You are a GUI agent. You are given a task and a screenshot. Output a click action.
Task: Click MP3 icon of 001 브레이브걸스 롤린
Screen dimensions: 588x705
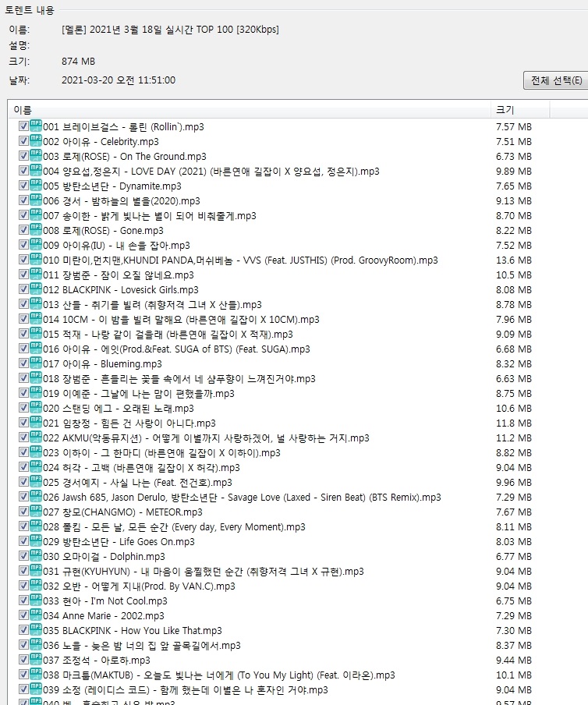pos(36,126)
